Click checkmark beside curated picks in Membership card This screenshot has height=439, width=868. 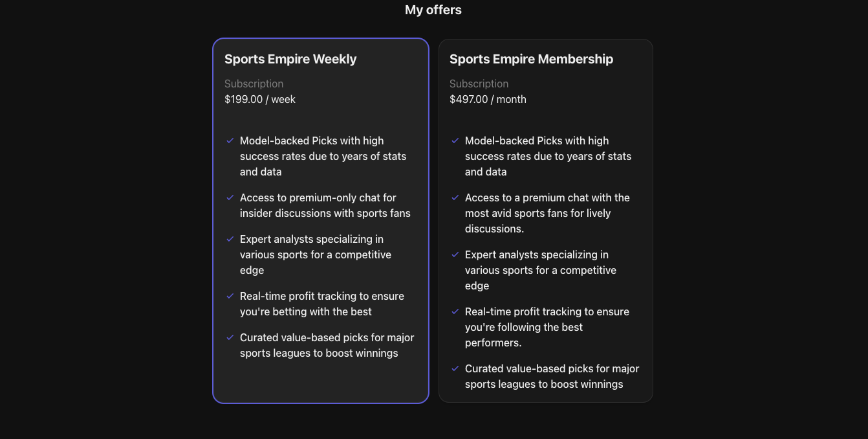pyautogui.click(x=455, y=368)
